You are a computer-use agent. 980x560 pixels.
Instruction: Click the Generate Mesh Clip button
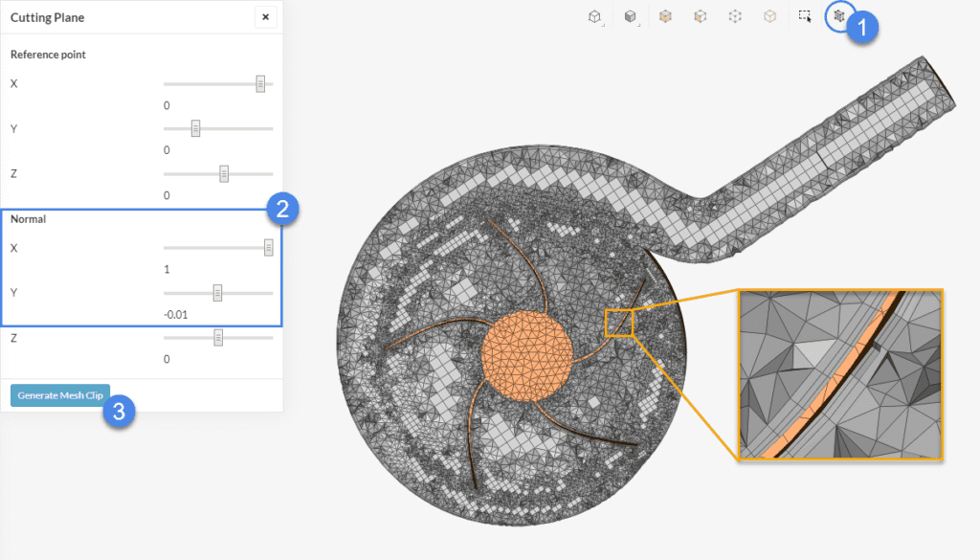(x=60, y=395)
